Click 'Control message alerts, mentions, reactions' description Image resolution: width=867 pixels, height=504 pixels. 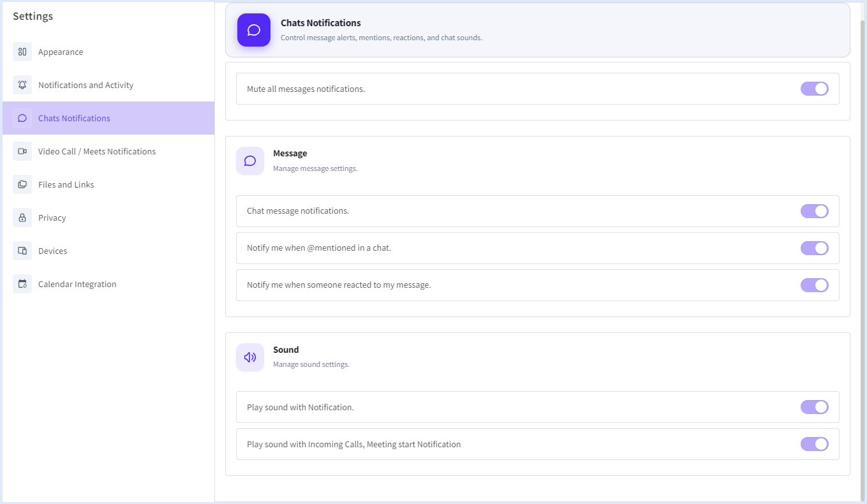[x=382, y=38]
